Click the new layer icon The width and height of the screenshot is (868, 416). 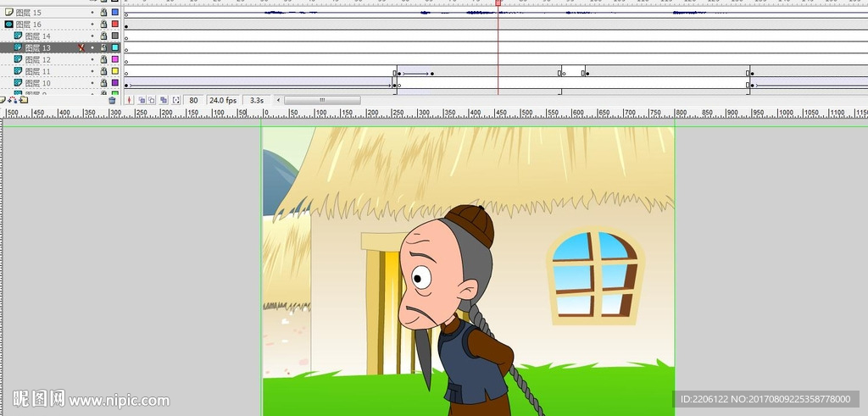pos(3,100)
